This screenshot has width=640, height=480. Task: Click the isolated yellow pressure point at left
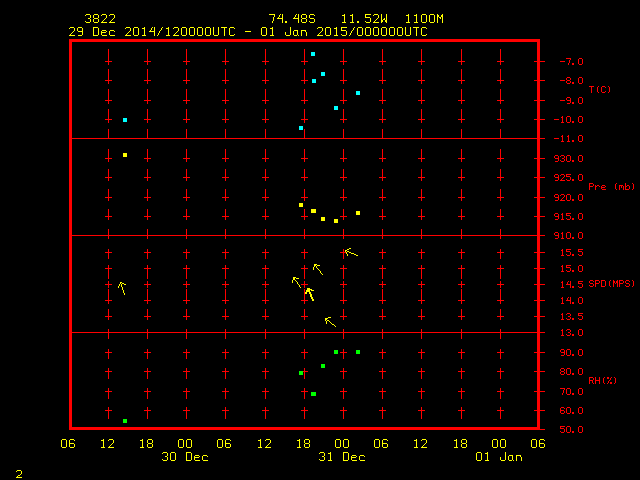pos(125,155)
